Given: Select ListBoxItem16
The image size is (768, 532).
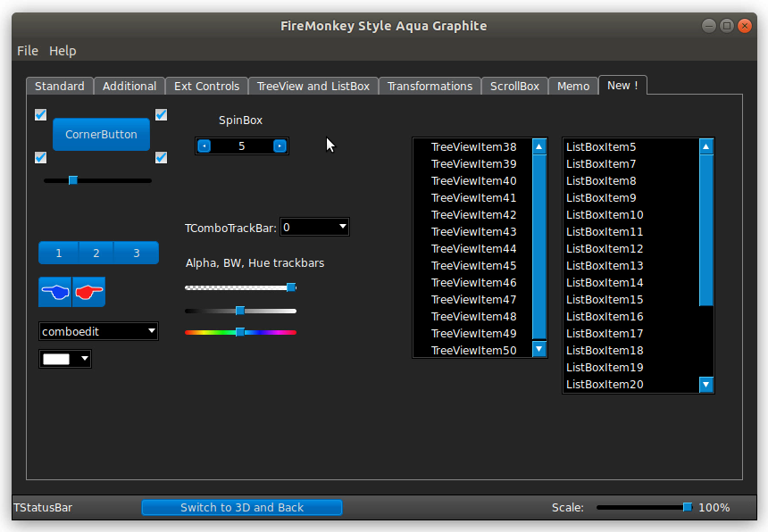Looking at the screenshot, I should pyautogui.click(x=605, y=317).
